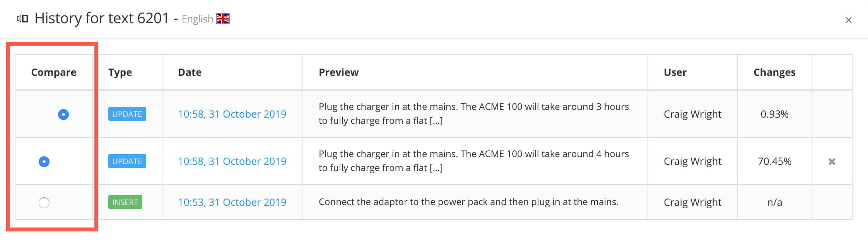Click the Date column header
This screenshot has width=868, height=243.
coord(190,72)
